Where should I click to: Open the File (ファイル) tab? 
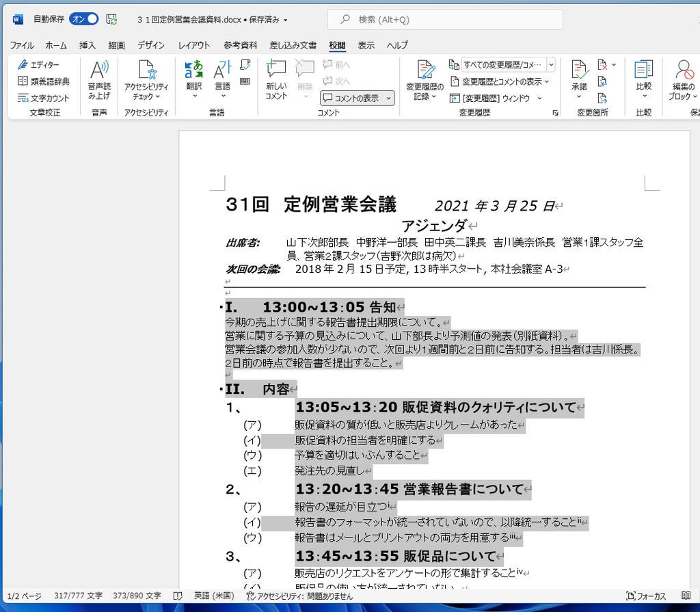[22, 45]
